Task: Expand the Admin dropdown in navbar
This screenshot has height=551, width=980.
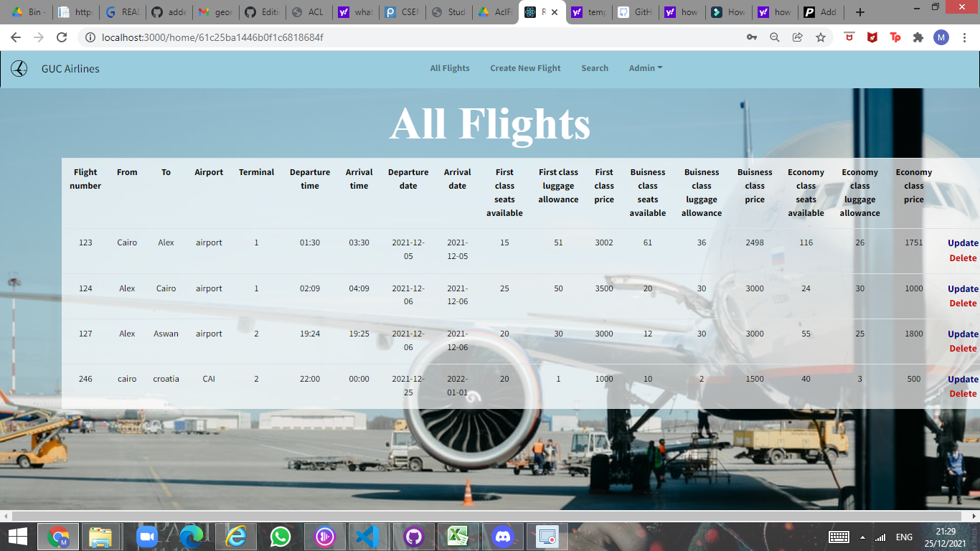Action: click(646, 68)
